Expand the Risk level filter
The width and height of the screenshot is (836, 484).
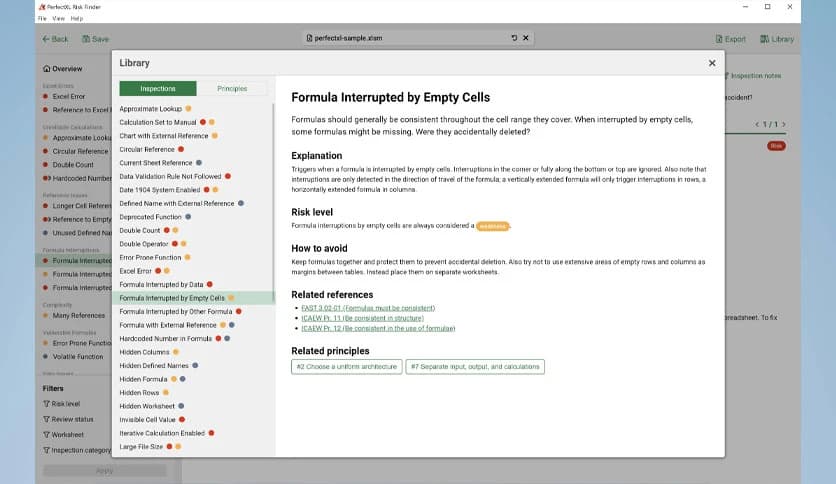[x=61, y=404]
